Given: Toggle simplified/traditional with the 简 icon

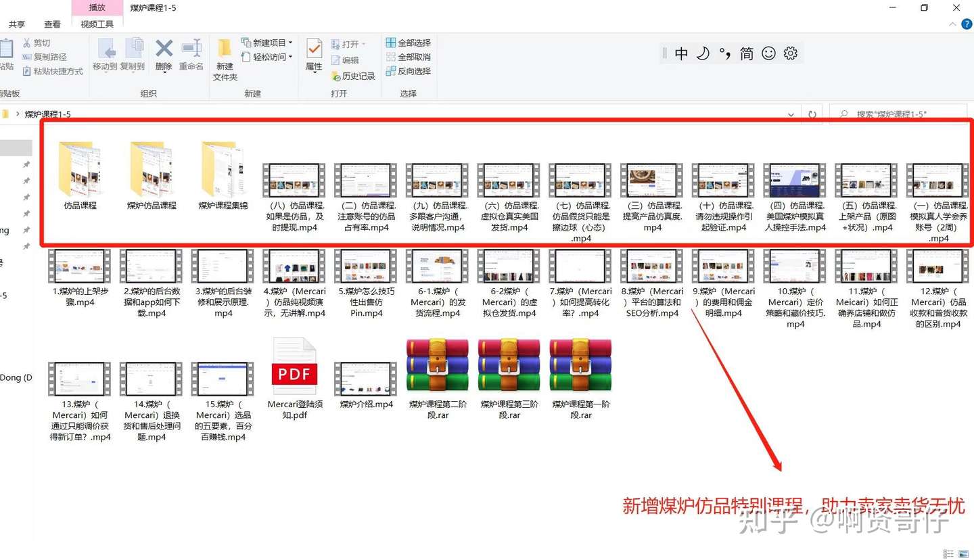Looking at the screenshot, I should [747, 53].
